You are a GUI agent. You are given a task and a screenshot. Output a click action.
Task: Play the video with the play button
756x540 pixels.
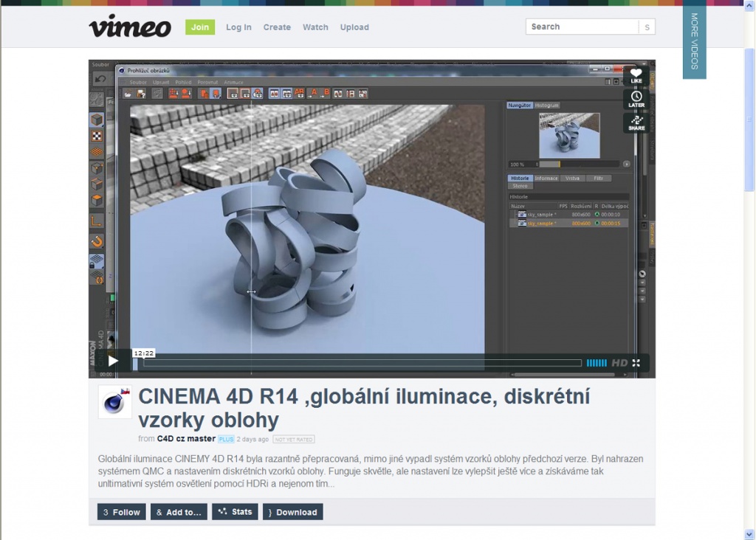[113, 361]
